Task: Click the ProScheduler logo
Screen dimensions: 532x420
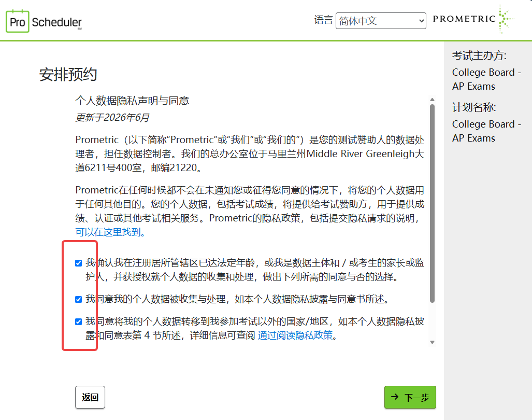Action: [x=44, y=21]
